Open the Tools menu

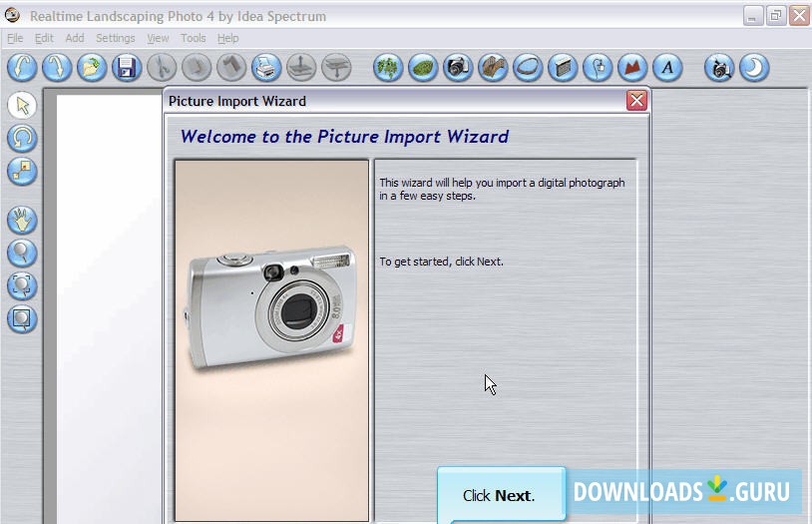tap(194, 38)
